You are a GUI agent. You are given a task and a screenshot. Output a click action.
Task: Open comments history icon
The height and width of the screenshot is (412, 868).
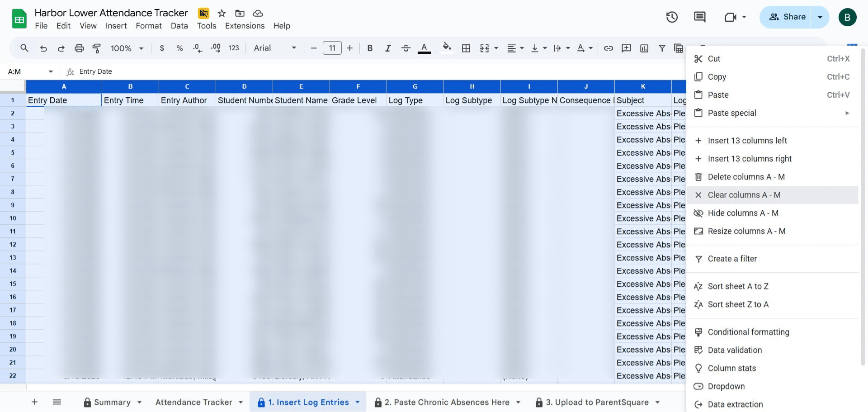(700, 17)
